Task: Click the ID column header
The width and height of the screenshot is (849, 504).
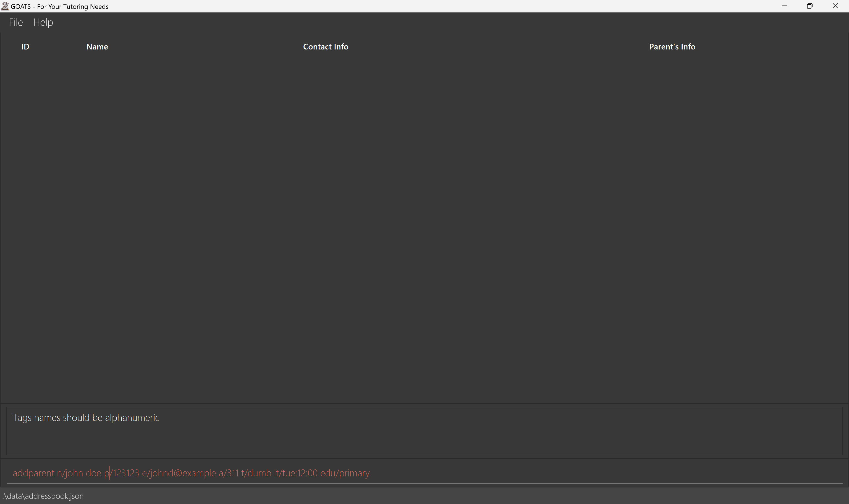Action: pyautogui.click(x=25, y=47)
